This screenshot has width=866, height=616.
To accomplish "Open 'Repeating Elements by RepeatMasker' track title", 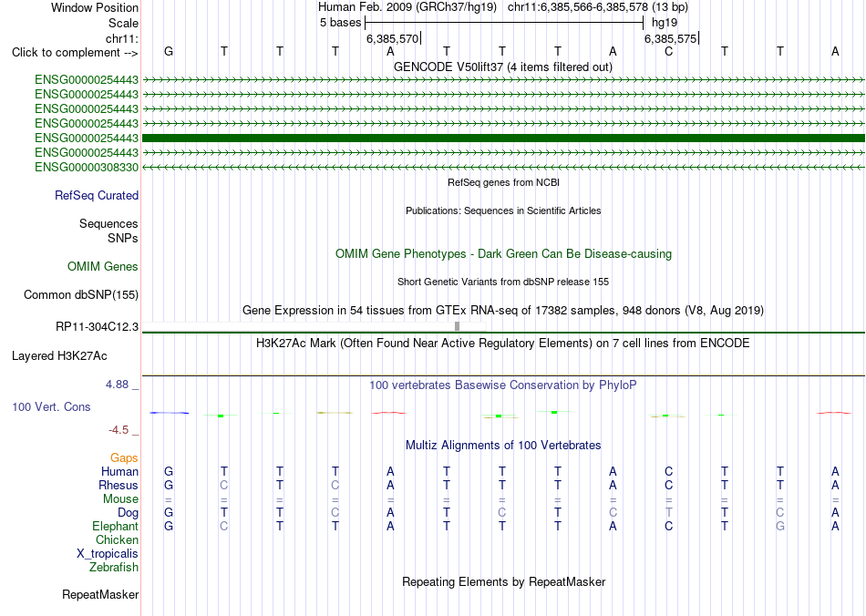I will tap(503, 582).
